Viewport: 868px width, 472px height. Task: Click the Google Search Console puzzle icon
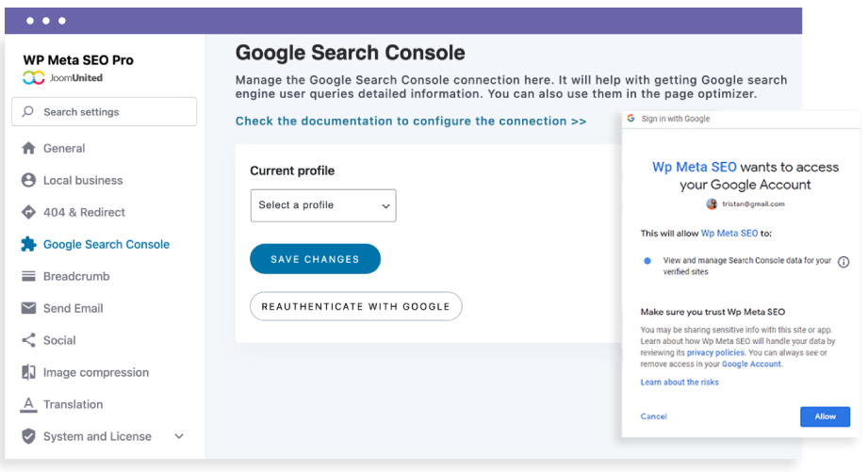(28, 244)
